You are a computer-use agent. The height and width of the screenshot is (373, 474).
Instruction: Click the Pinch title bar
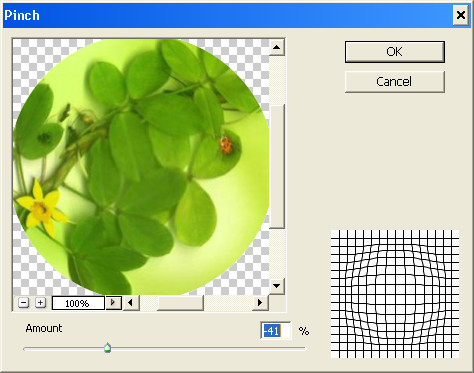(x=227, y=15)
